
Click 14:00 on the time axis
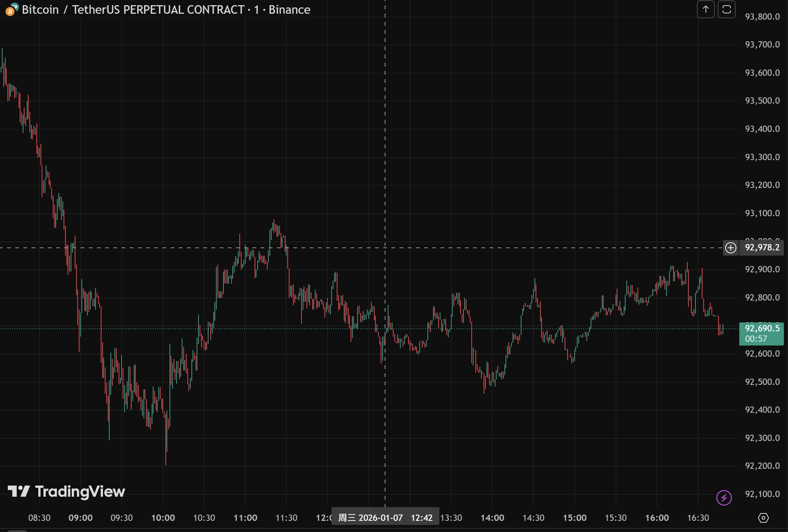(x=492, y=518)
